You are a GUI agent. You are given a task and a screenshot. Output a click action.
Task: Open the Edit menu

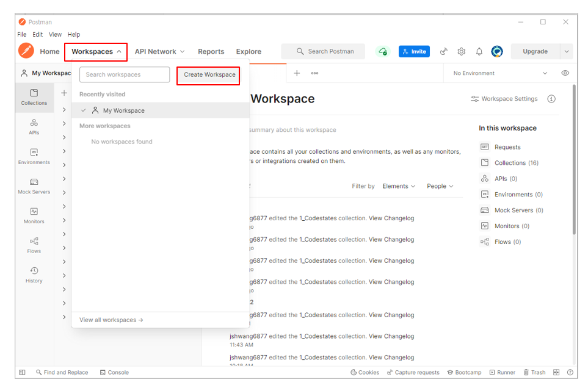37,34
